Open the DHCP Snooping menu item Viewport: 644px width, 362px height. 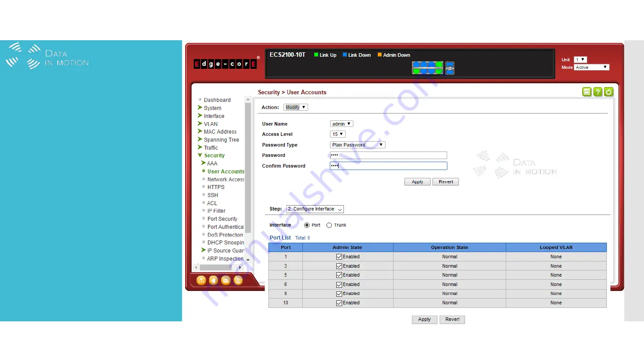[226, 243]
